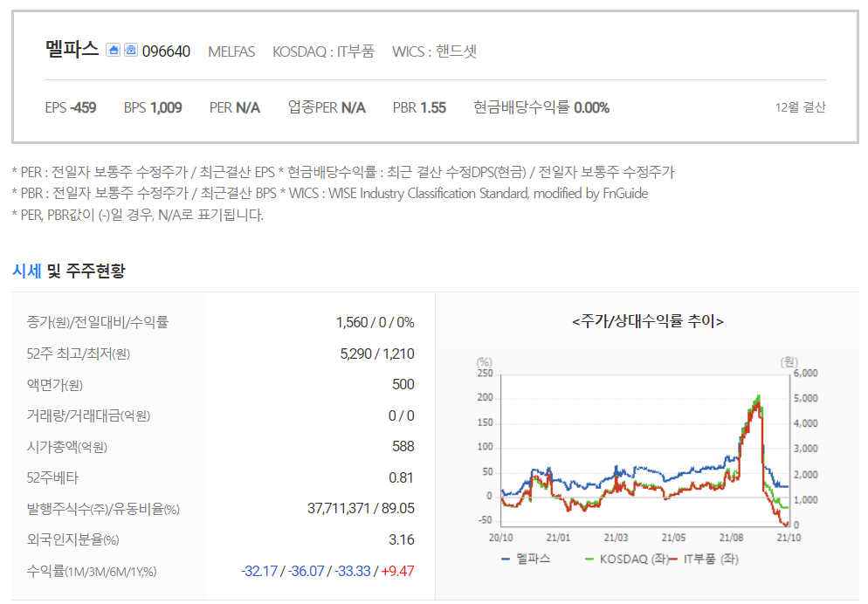Click the 멜파스 blue legend entry in chart

click(526, 559)
